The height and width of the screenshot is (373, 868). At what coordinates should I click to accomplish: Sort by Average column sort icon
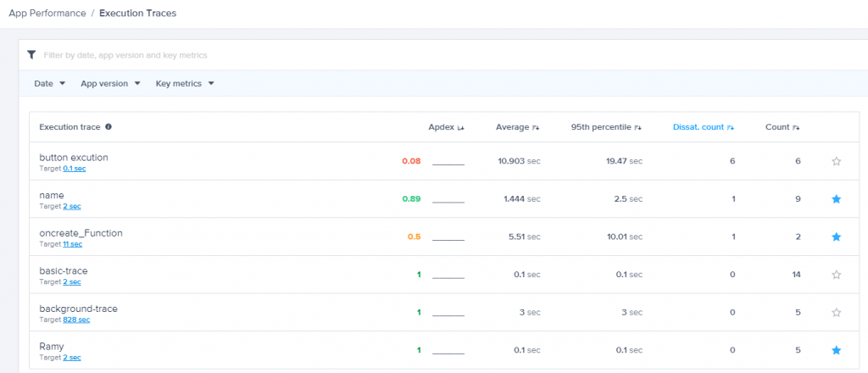pyautogui.click(x=536, y=128)
